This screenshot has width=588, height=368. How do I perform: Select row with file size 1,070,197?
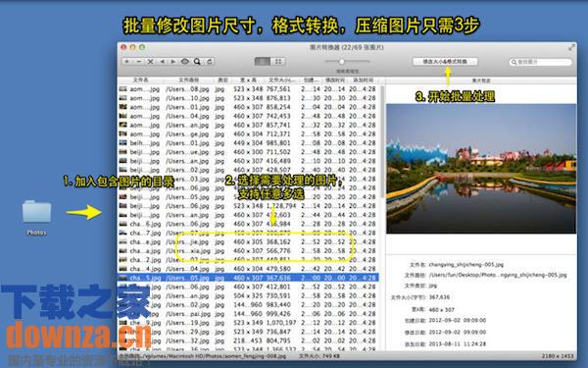point(248,323)
